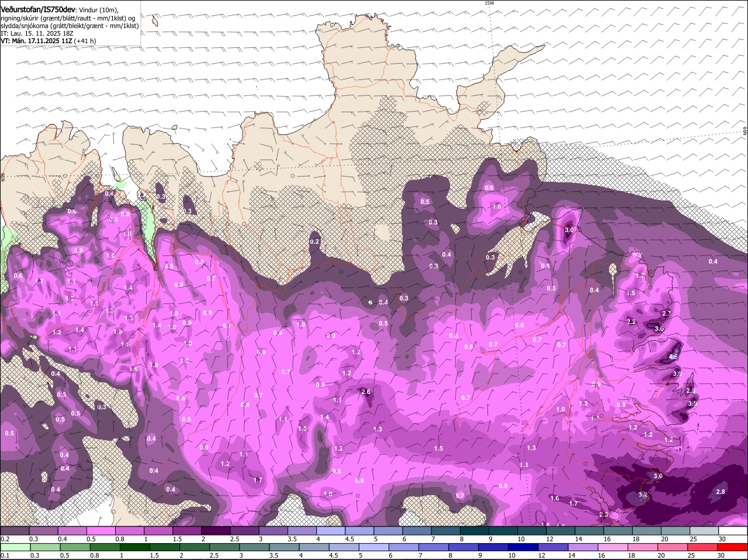Select upper legend light blue swatch at 4
This screenshot has height=560, width=748.
[x=330, y=531]
